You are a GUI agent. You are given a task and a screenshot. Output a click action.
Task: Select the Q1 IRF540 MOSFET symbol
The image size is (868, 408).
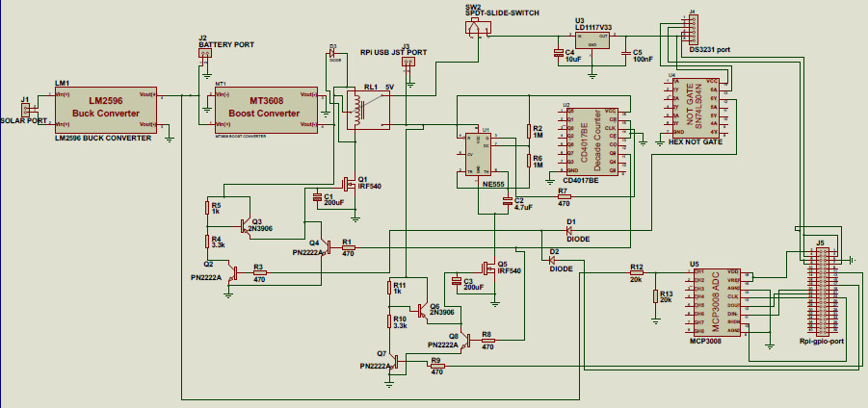348,184
